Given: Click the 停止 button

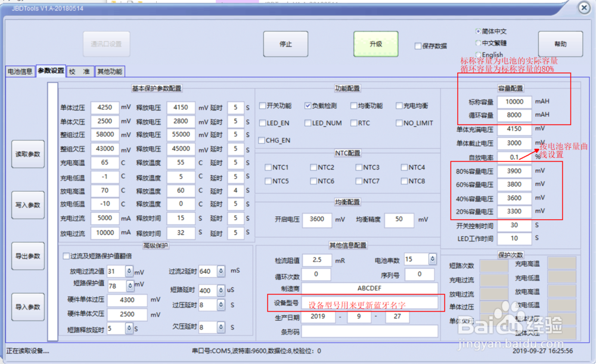Looking at the screenshot, I should pyautogui.click(x=285, y=44).
